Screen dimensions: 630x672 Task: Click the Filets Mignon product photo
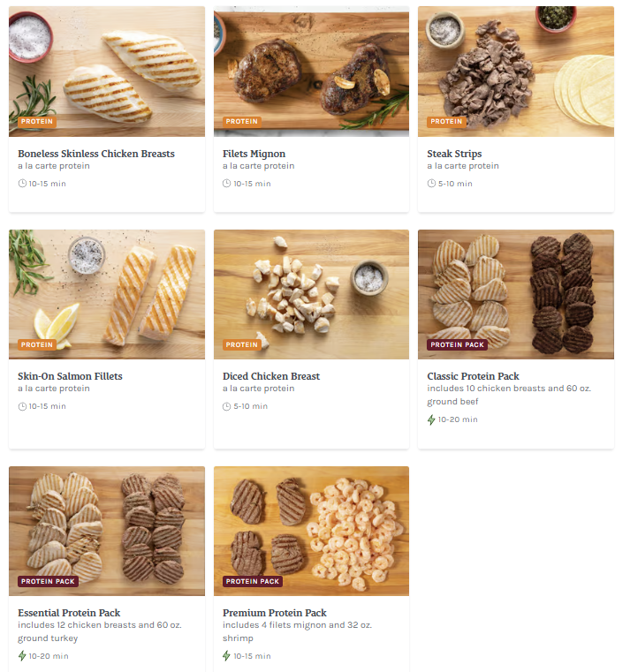311,72
